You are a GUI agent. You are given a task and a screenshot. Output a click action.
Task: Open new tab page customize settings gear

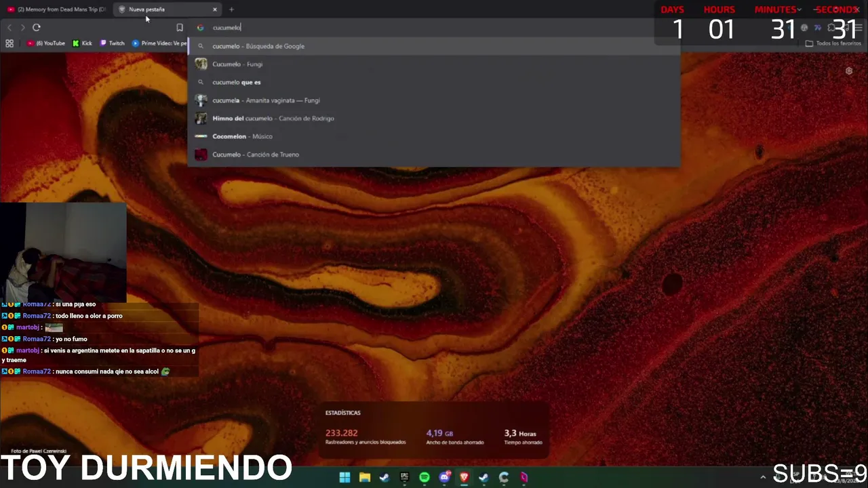click(x=849, y=70)
